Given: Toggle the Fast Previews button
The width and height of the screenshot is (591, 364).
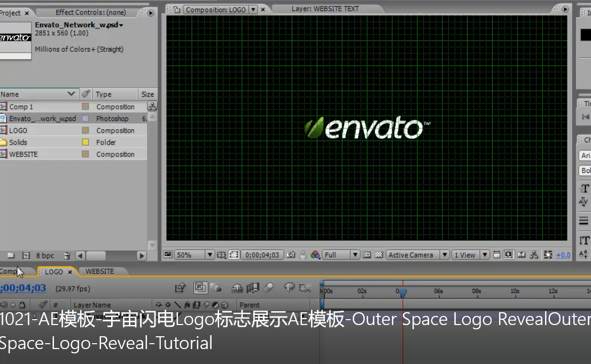Looking at the screenshot, I should click(509, 255).
